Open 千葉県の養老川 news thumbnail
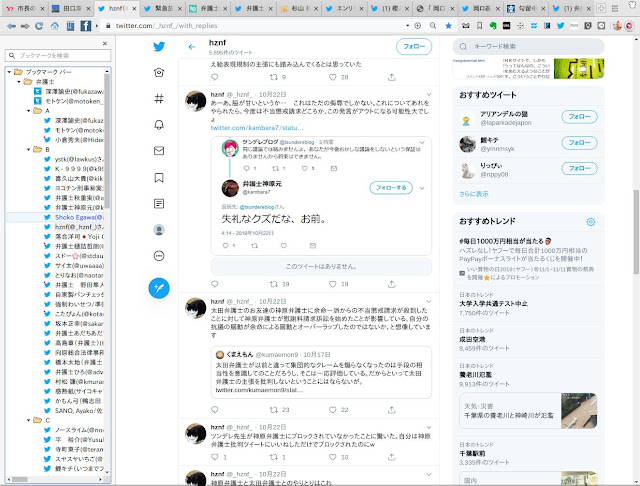 click(x=579, y=411)
